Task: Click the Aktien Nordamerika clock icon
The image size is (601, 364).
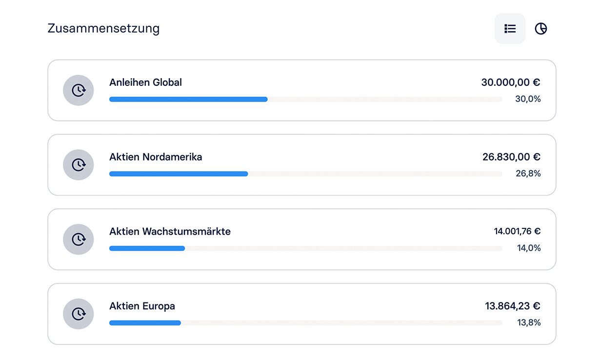Action: coord(78,165)
